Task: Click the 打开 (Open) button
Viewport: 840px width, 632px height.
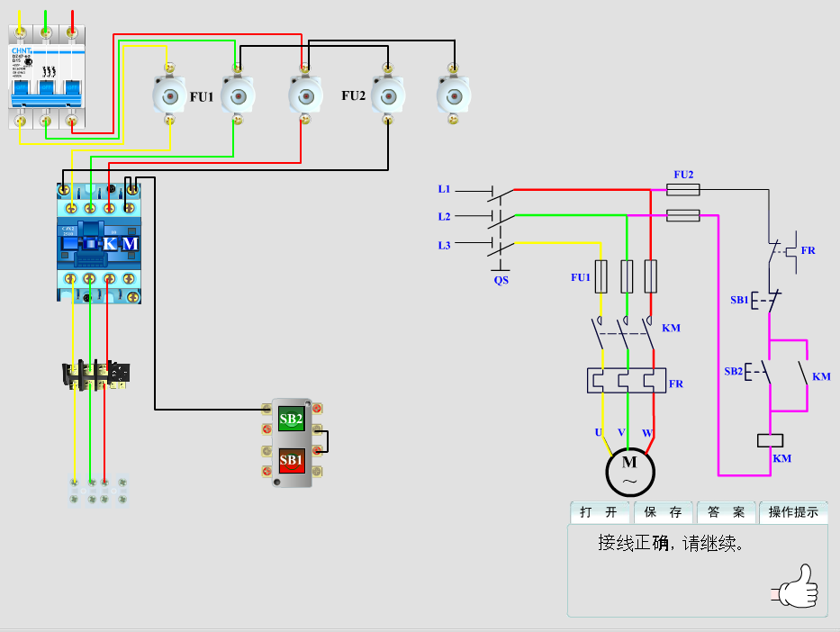Action: 600,512
